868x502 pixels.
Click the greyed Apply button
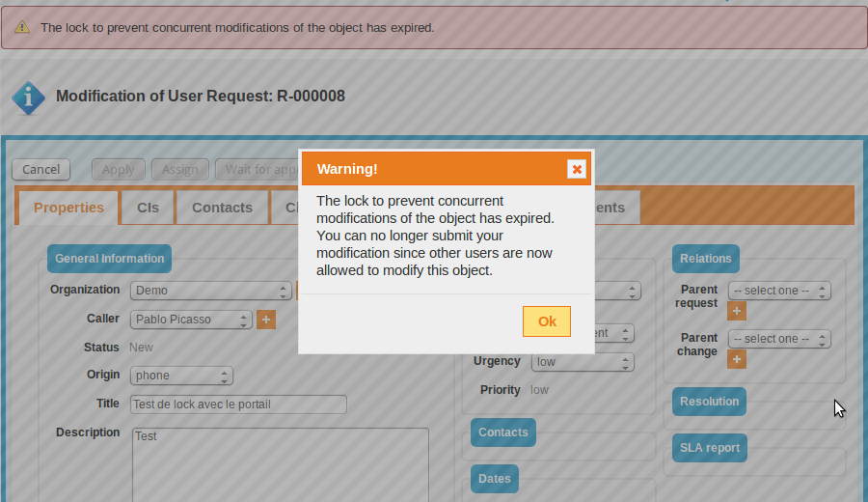tap(118, 170)
